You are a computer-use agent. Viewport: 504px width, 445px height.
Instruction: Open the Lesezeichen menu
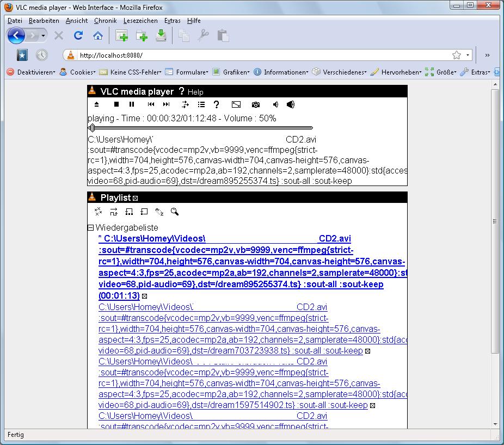pyautogui.click(x=140, y=21)
